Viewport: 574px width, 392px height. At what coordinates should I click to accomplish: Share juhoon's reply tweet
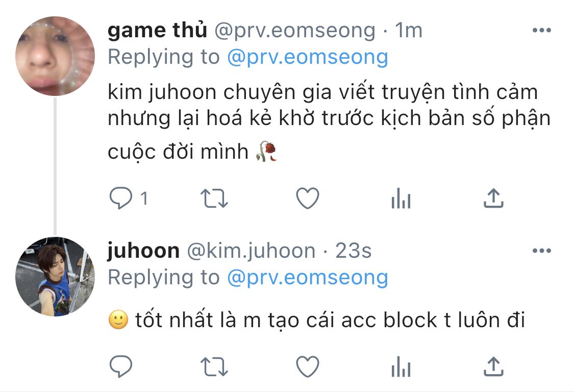[x=493, y=366]
